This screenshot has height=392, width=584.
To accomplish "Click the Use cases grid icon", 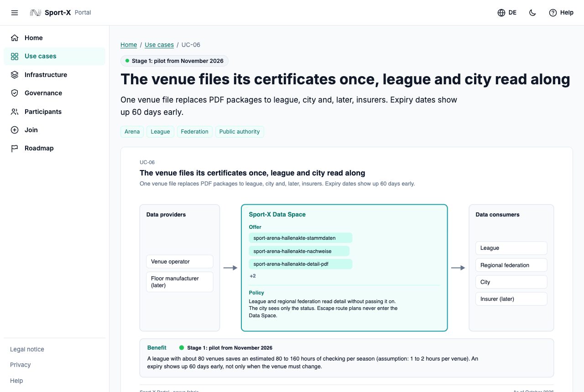I will point(15,56).
